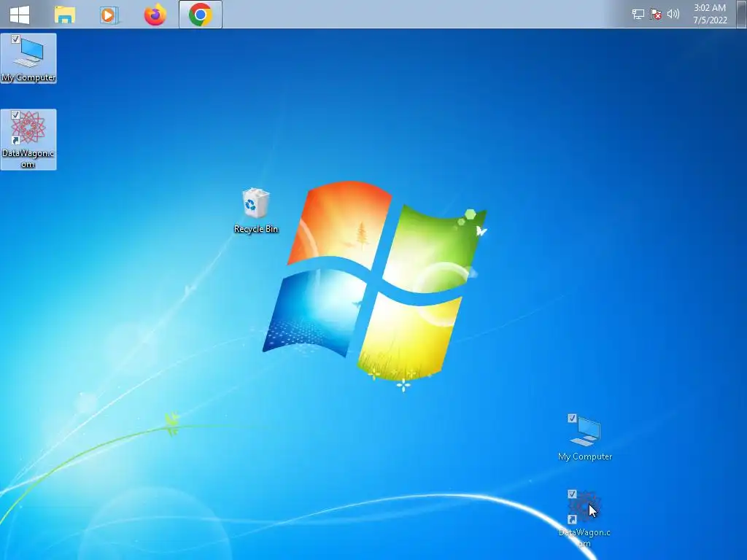Click the semi-transparent My Computer icon at bottom right
The image size is (747, 560).
(x=584, y=437)
